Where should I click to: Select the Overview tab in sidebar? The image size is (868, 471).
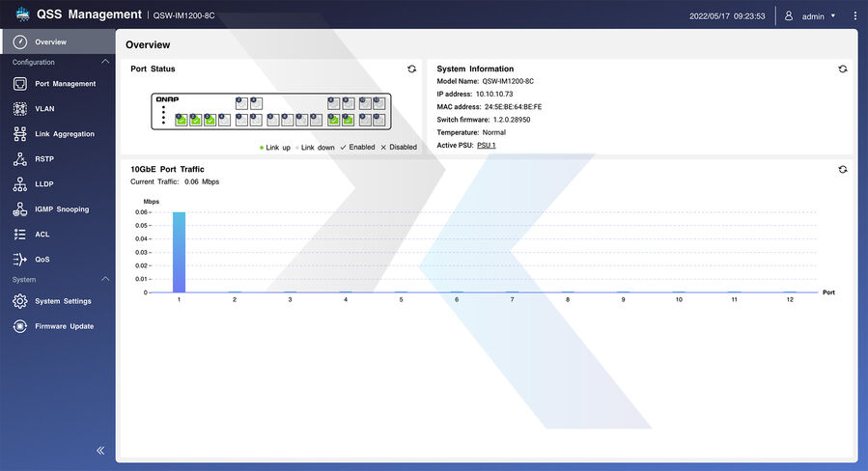pyautogui.click(x=50, y=42)
